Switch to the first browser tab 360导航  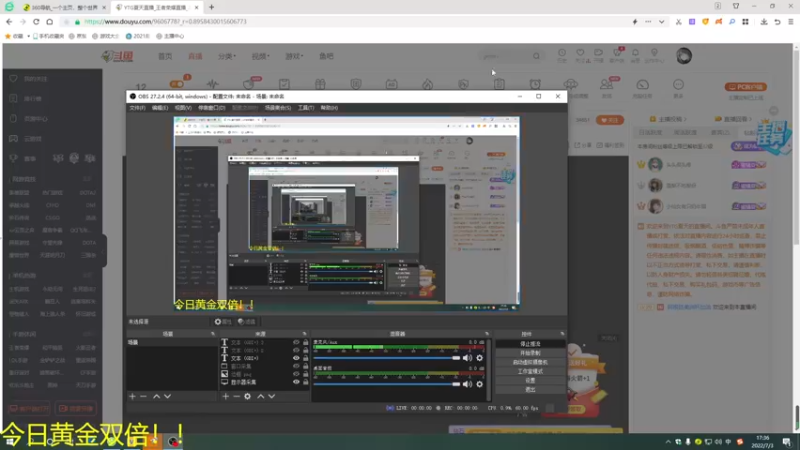[63, 7]
